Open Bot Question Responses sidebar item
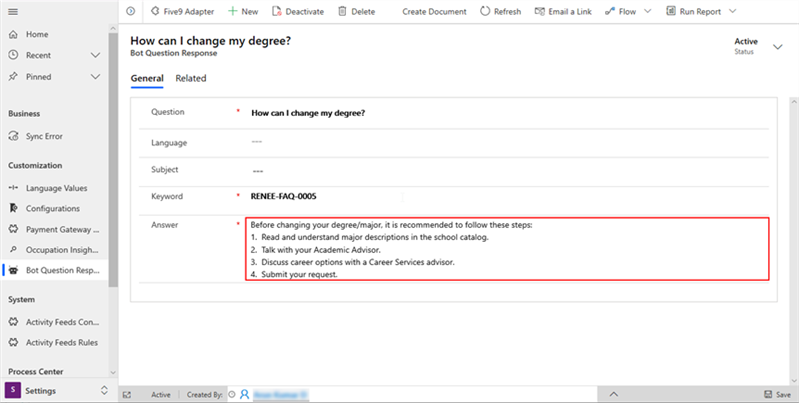 point(62,270)
